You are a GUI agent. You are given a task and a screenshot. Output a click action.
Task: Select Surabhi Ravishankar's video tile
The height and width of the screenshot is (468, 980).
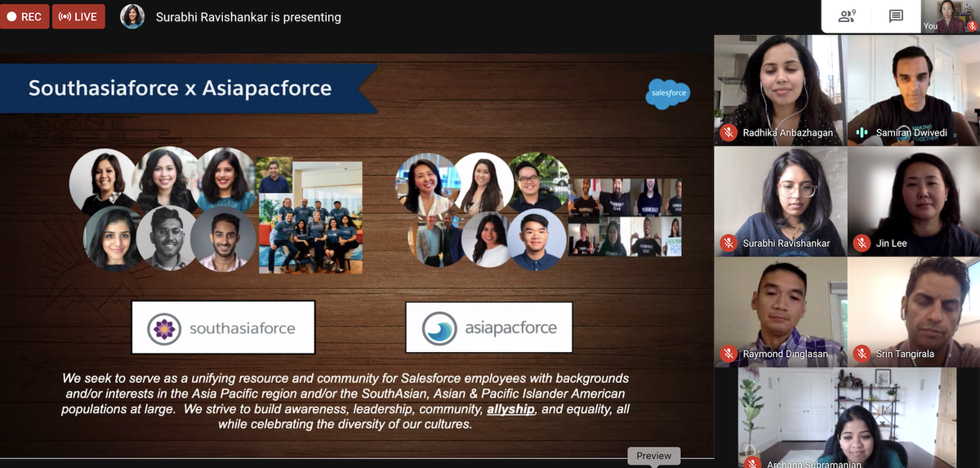click(x=780, y=201)
